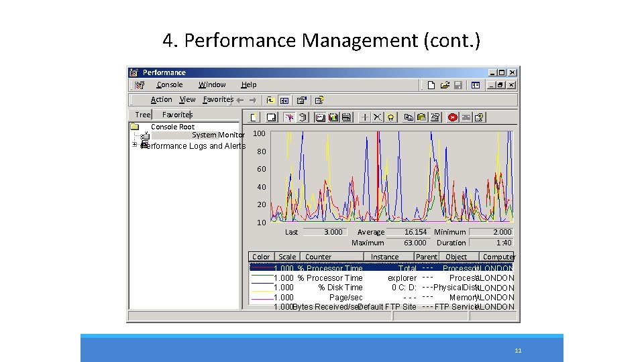Viewport: 644px width, 362px height.
Task: Click the New Window icon beside Save
Action: click(476, 85)
